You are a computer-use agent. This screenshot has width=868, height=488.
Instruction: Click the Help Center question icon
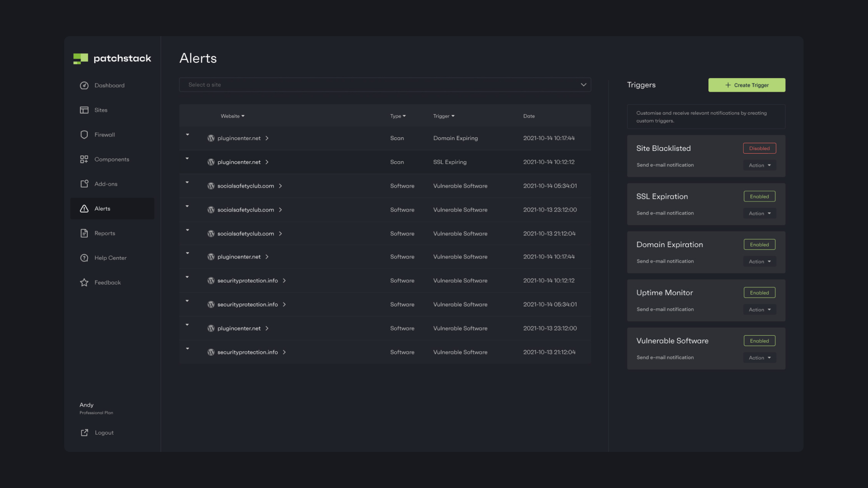84,258
